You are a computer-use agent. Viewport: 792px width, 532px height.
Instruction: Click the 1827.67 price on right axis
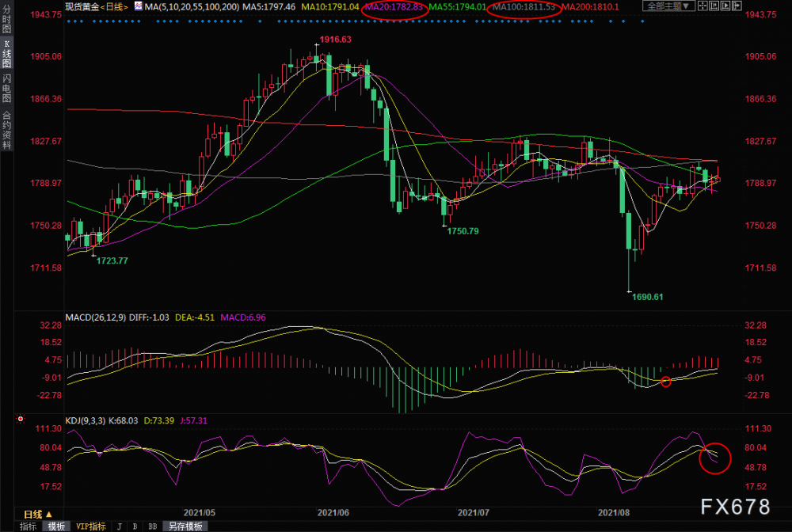(x=760, y=142)
